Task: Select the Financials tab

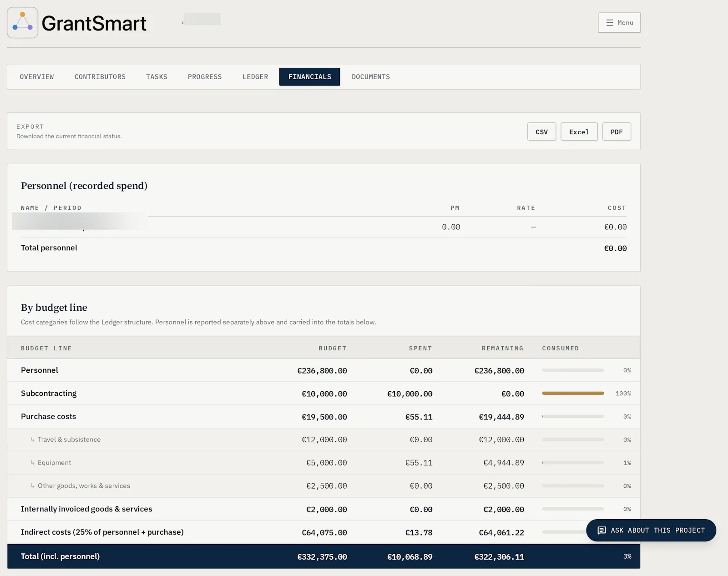Action: click(x=309, y=77)
